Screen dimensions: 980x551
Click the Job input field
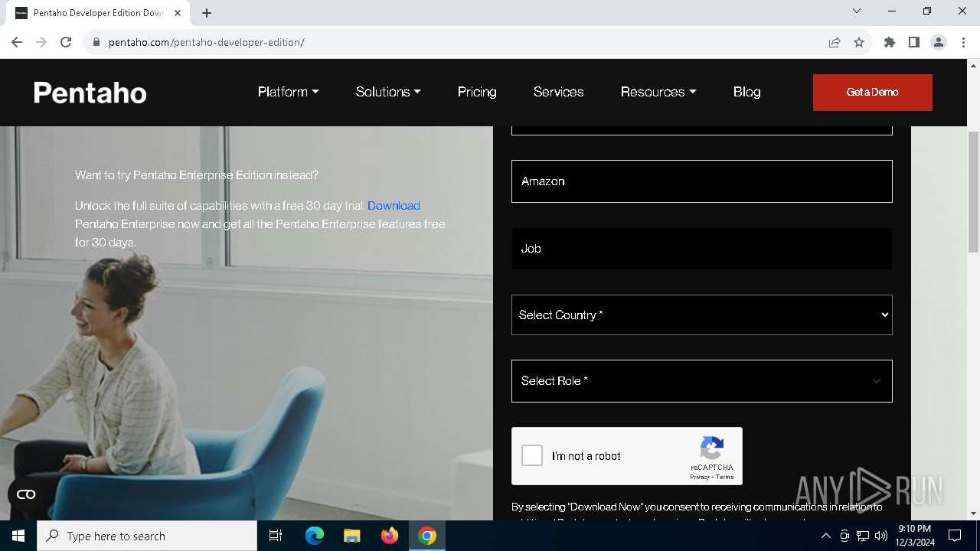tap(702, 249)
